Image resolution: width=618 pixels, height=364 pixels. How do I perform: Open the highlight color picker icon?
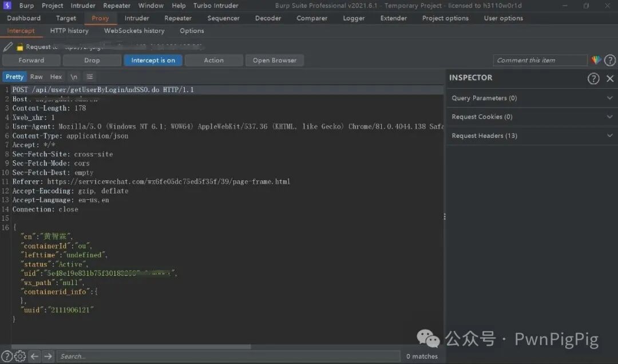[596, 60]
